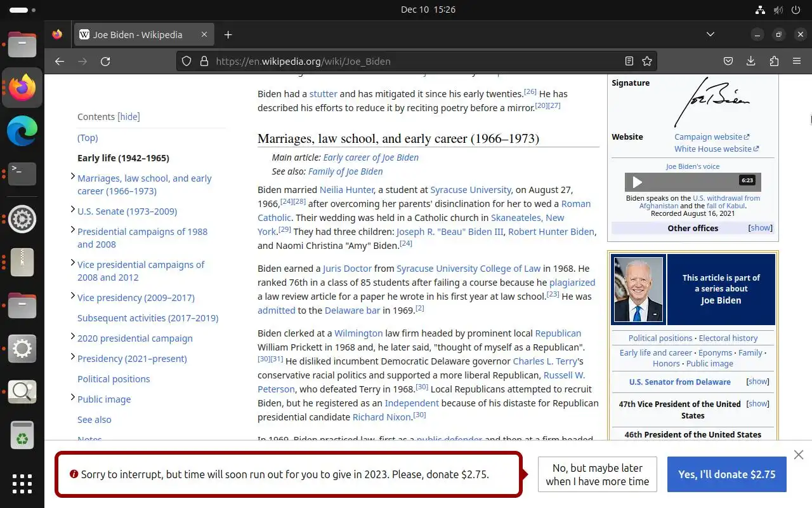This screenshot has width=812, height=508.
Task: Open the Syracuse University link
Action: coord(470,190)
